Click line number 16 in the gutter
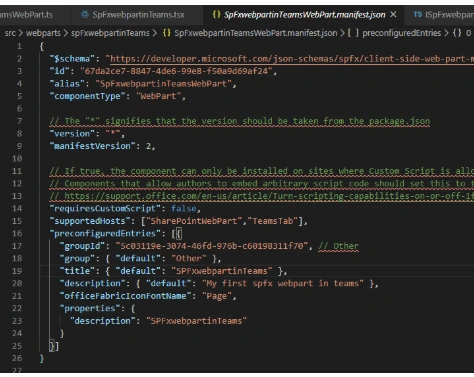Screen dimensions: 474x377 (x=17, y=233)
